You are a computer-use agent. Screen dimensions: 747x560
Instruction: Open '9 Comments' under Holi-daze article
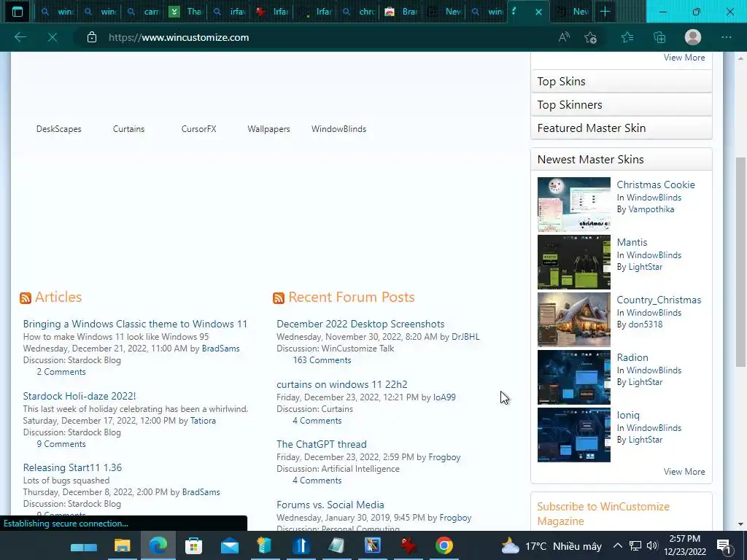(x=61, y=444)
